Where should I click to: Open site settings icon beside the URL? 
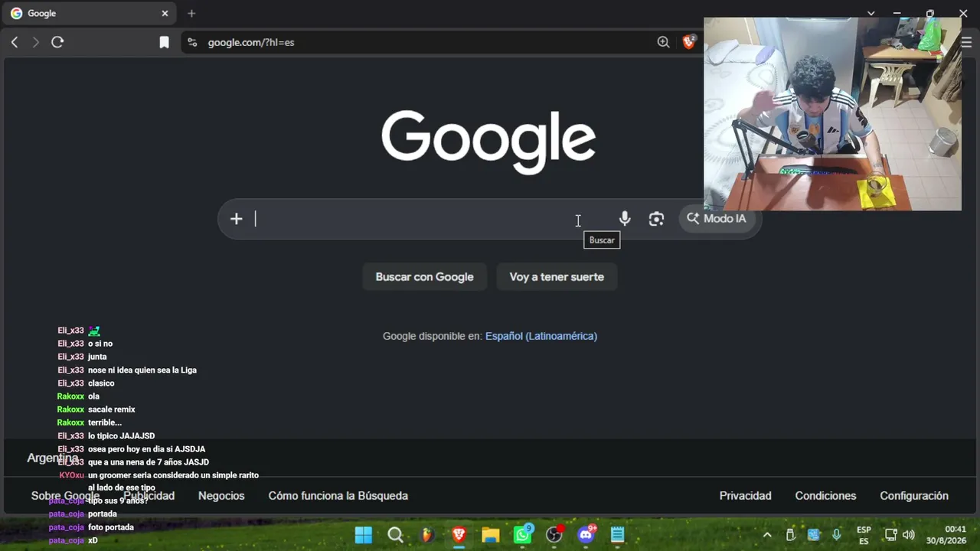point(192,43)
